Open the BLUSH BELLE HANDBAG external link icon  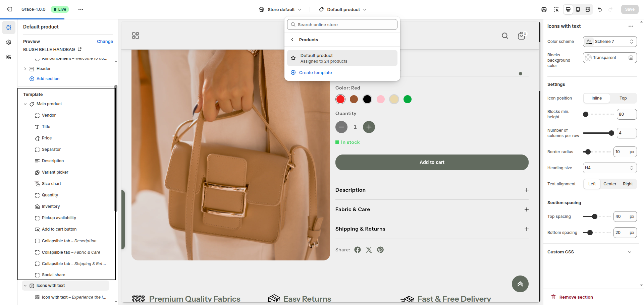point(80,49)
